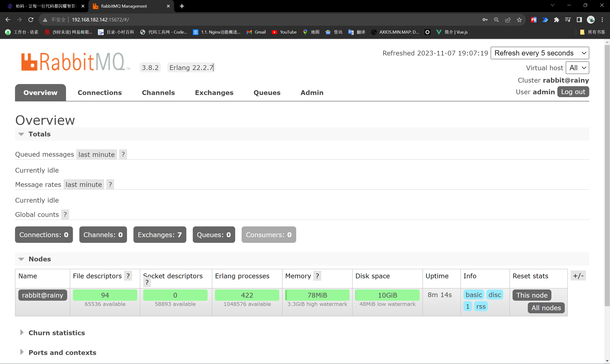
Task: Click the RabbitMQ logo
Action: point(75,60)
